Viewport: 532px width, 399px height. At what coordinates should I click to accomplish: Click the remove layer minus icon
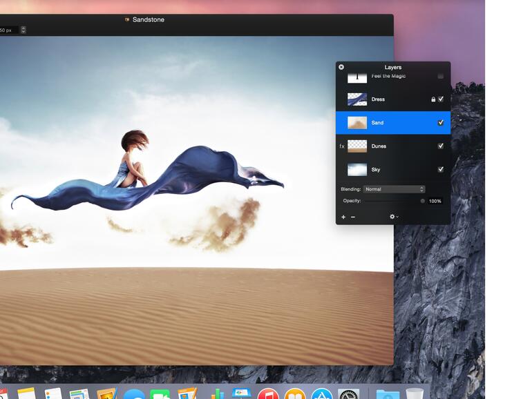click(x=353, y=217)
